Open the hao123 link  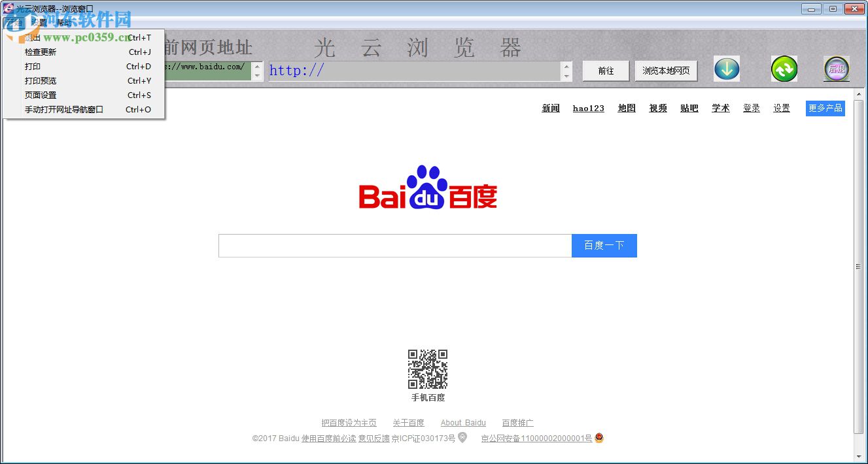tap(588, 108)
